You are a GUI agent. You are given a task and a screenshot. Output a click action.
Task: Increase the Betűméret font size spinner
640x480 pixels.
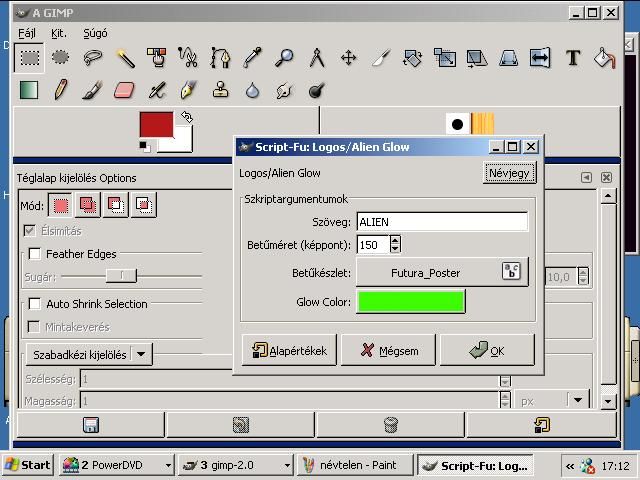tap(395, 240)
